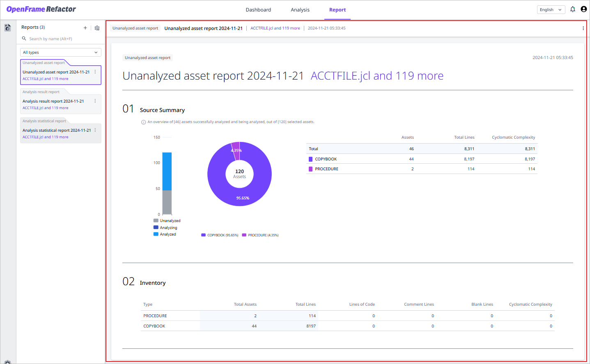The height and width of the screenshot is (364, 590).
Task: Switch to the Analysis tab
Action: (300, 10)
